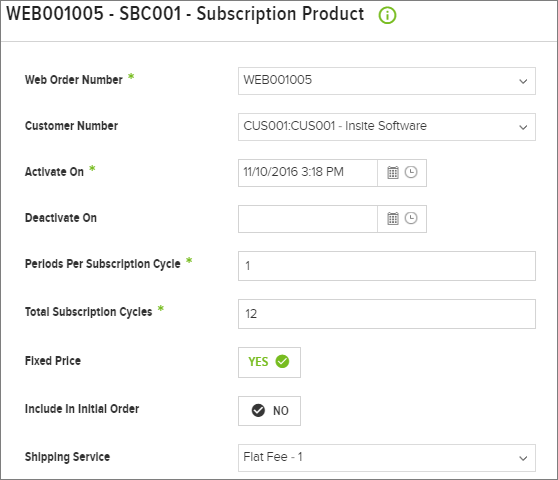Open calendar picker for Deactivate On
558x480 pixels.
[393, 218]
